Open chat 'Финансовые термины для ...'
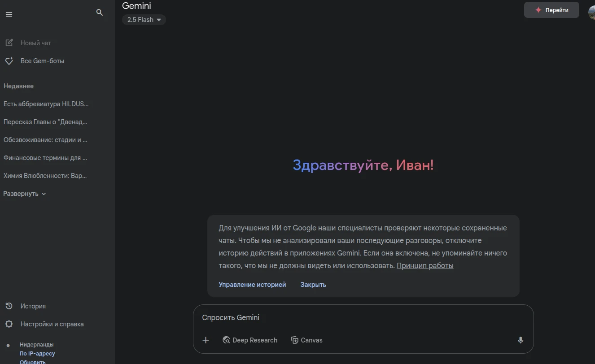Image resolution: width=595 pixels, height=364 pixels. [x=45, y=158]
